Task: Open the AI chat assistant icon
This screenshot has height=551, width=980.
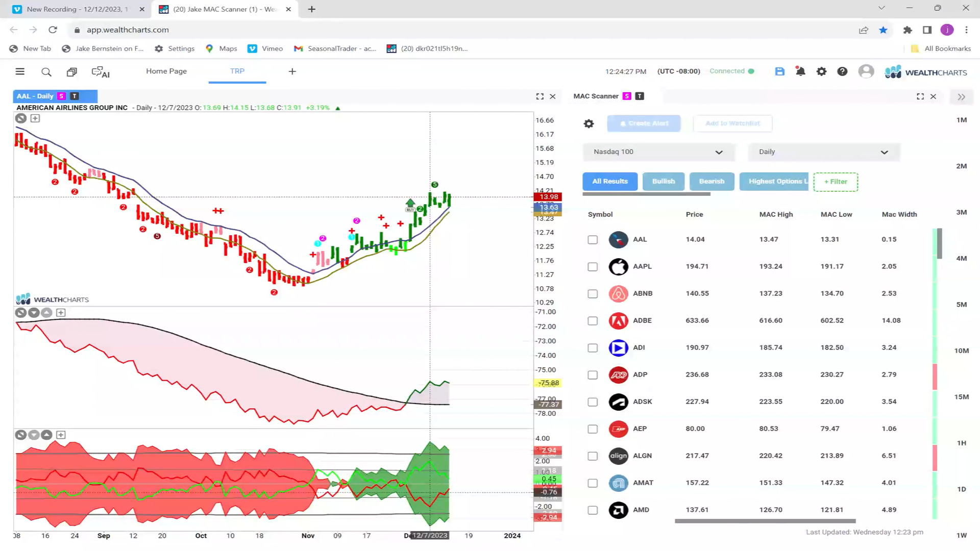Action: pyautogui.click(x=101, y=72)
